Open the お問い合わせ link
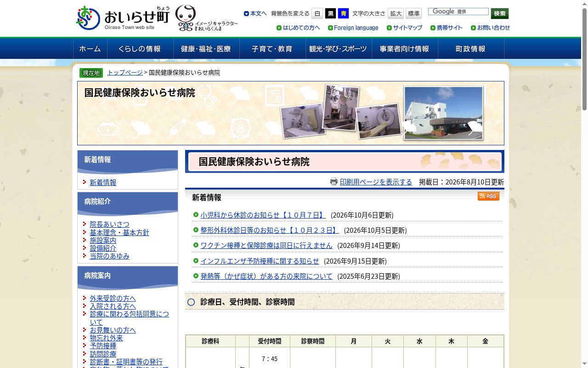 click(x=490, y=28)
